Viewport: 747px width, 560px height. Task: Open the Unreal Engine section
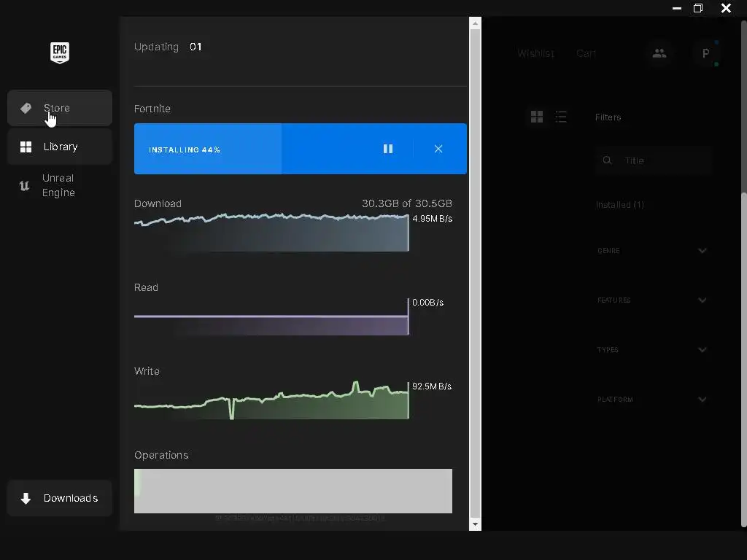60,185
